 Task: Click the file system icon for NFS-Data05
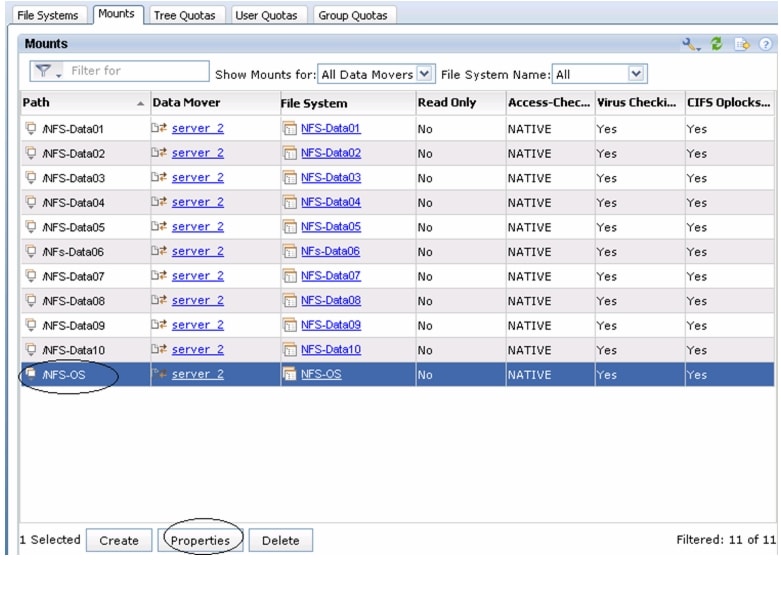pos(290,227)
